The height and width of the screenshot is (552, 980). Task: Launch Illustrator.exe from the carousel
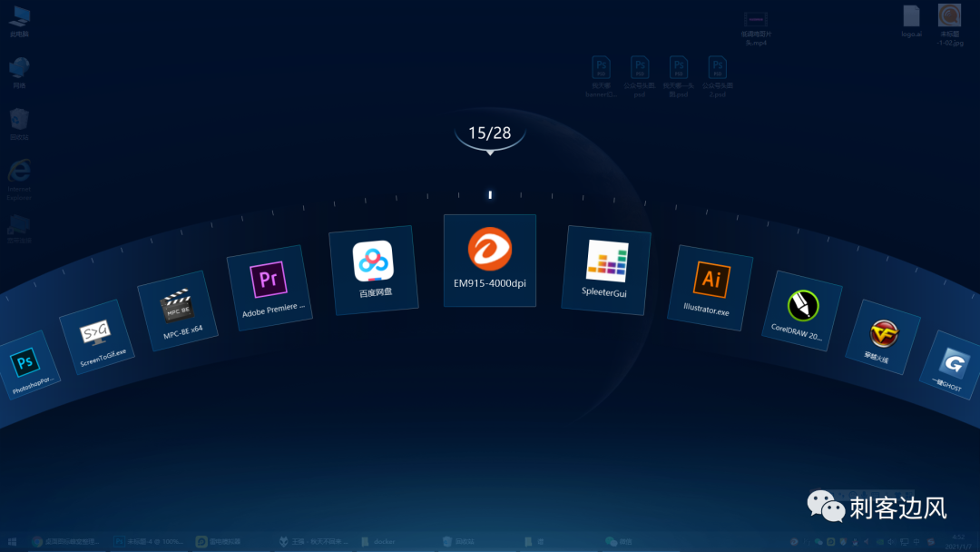(x=710, y=288)
